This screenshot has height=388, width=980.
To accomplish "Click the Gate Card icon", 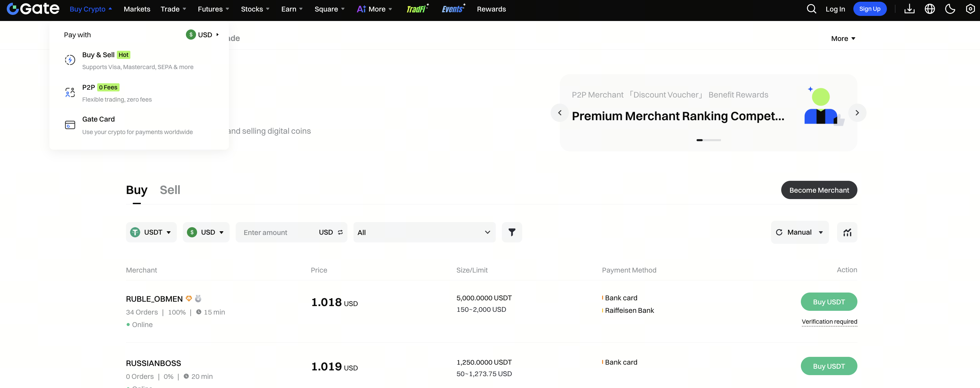I will pos(70,125).
